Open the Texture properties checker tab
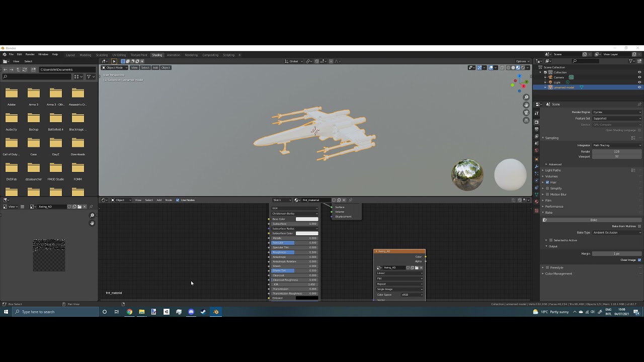 coord(536,210)
